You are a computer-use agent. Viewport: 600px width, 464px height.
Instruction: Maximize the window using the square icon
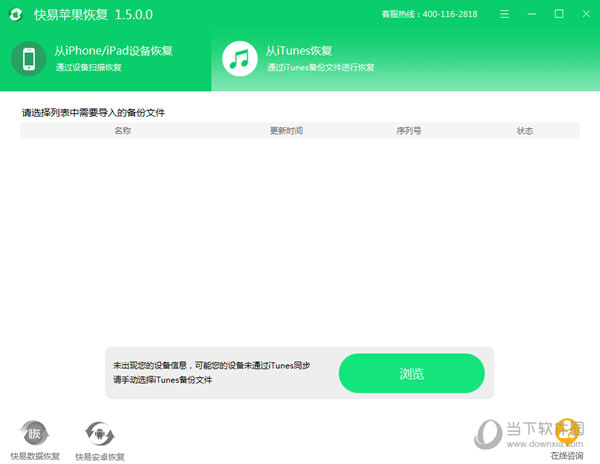point(559,14)
